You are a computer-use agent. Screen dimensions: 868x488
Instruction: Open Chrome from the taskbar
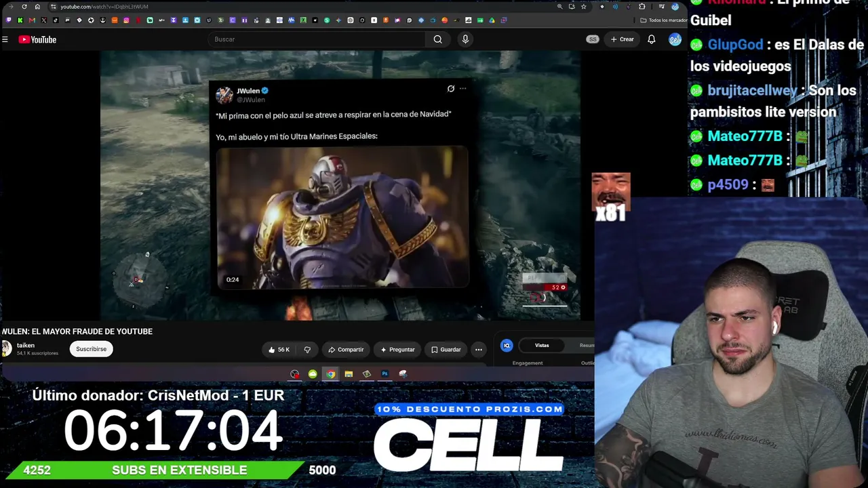(330, 374)
